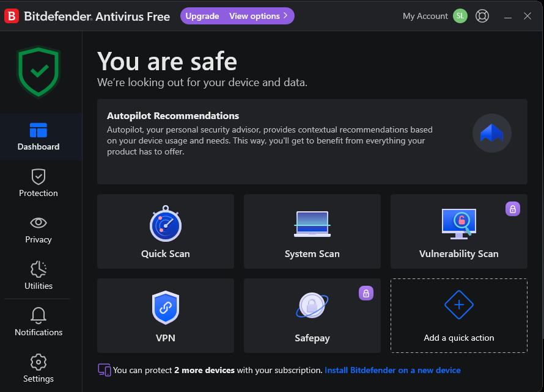The height and width of the screenshot is (392, 544).
Task: Click Install Bitdefender on a new device
Action: point(392,370)
